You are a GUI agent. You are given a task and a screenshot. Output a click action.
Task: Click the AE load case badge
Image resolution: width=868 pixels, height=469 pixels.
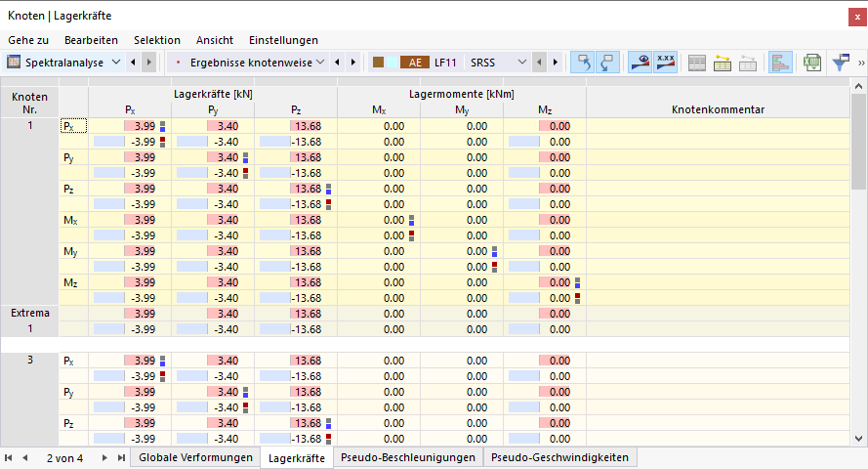pyautogui.click(x=415, y=63)
